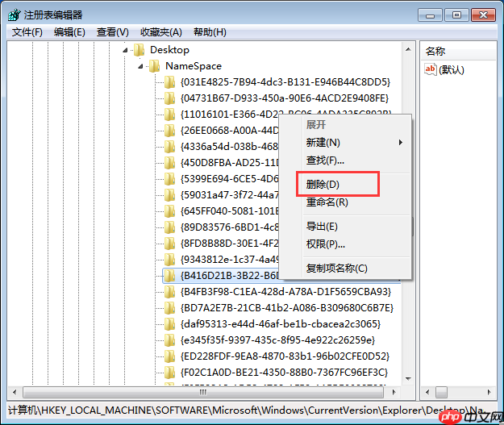504x425 pixels.
Task: Select key {B4FB3F98-C1EA-428d-A78A-D1F5659CBA93}
Action: 285,292
